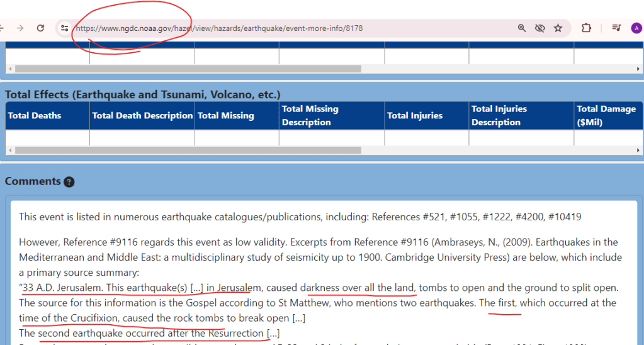Viewport: 644px width, 345px height.
Task: Open the site information icon beside the URL
Action: point(64,28)
